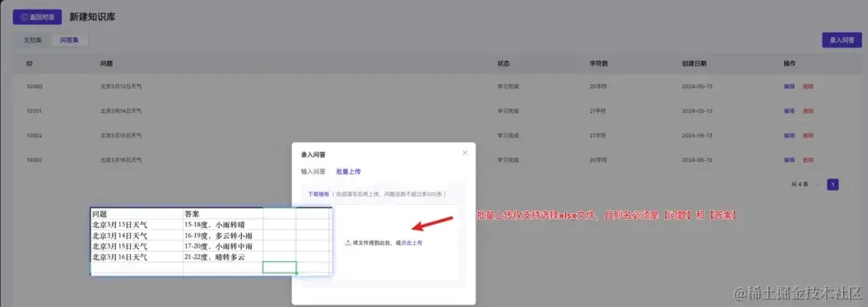The image size is (868, 307).
Task: Click 删除 for row 10001
Action: point(809,111)
